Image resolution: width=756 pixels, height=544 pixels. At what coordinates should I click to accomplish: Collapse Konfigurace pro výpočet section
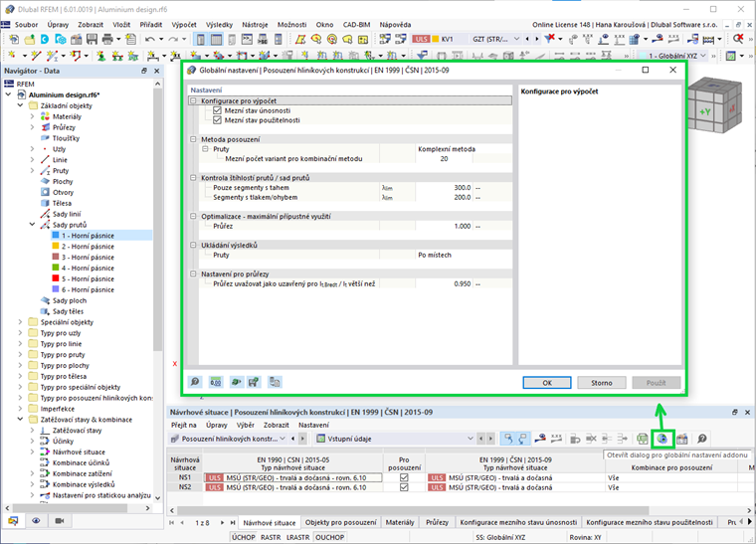193,100
